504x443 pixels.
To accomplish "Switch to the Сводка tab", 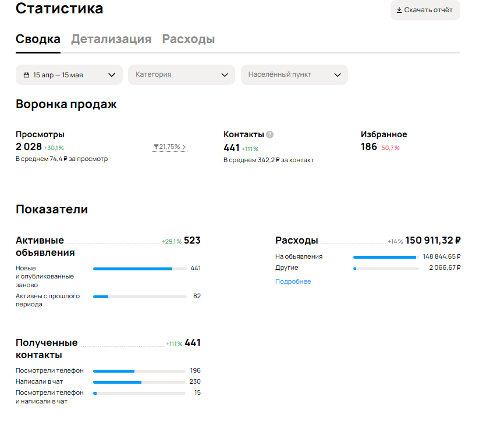I will click(x=38, y=39).
